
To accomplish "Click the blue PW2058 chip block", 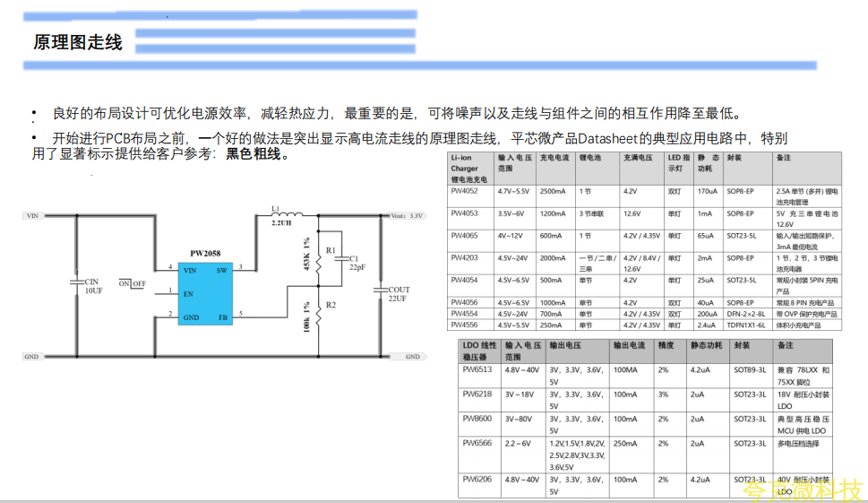I will [x=204, y=292].
